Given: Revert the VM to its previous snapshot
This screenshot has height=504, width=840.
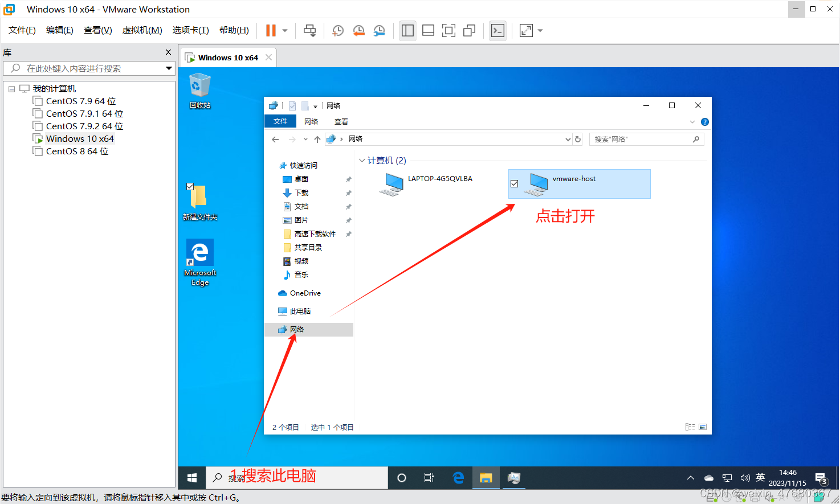Looking at the screenshot, I should pyautogui.click(x=358, y=31).
